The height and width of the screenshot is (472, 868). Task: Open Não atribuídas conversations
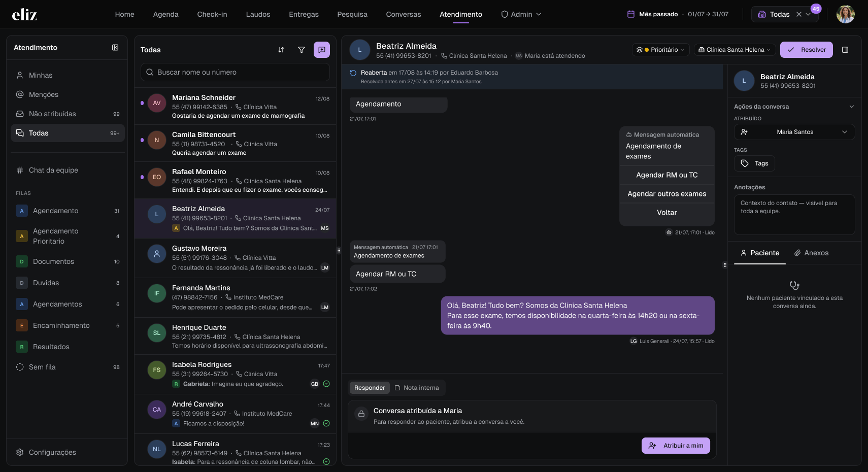click(66, 114)
